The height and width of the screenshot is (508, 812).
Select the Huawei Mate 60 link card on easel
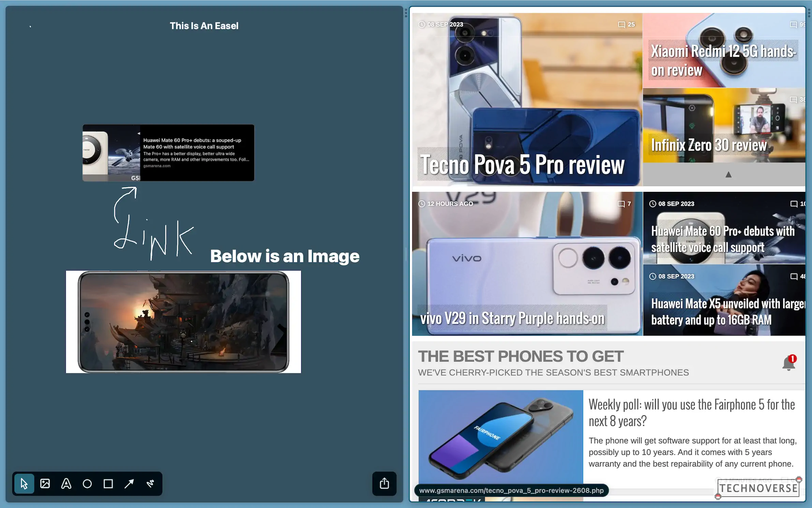click(168, 153)
